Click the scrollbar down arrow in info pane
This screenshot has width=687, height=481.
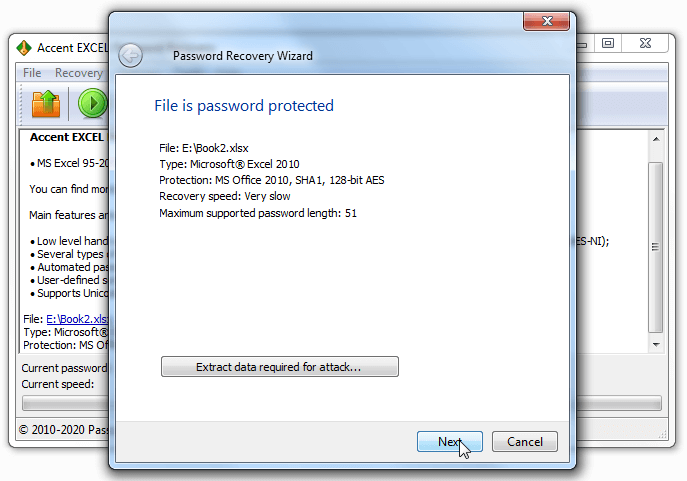click(x=656, y=344)
